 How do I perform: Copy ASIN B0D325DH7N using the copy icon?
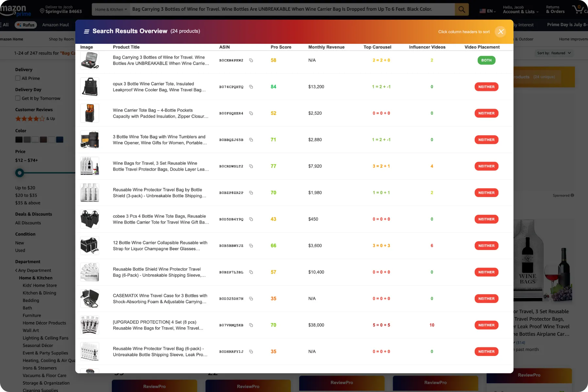[251, 299]
